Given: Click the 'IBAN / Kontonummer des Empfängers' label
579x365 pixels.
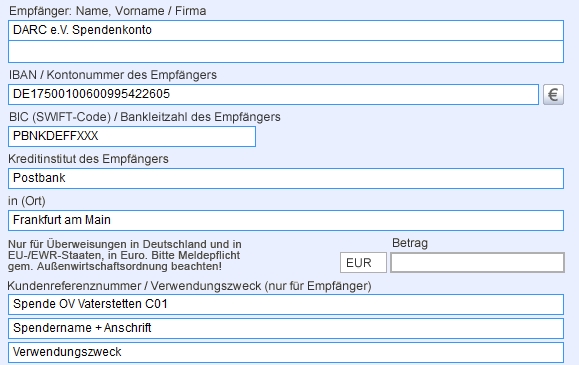Looking at the screenshot, I should 113,75.
